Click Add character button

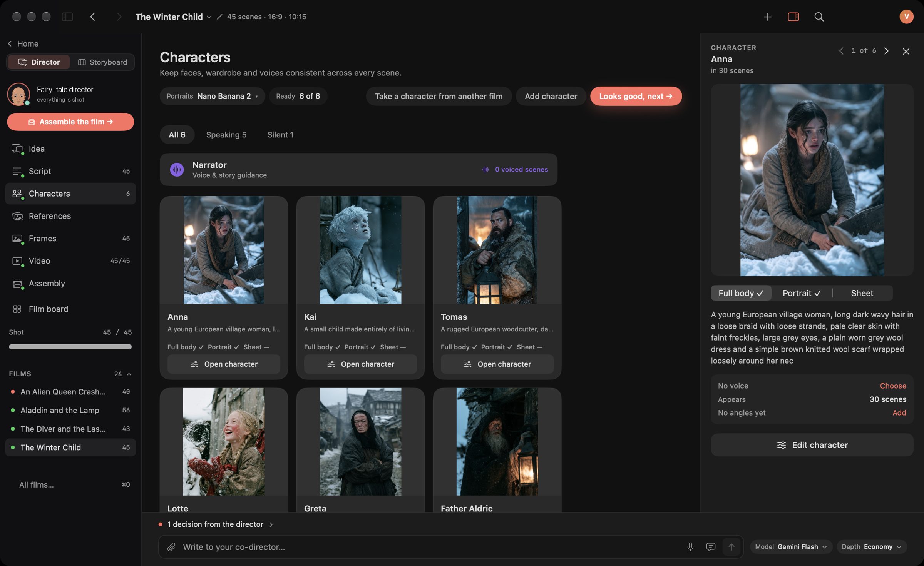[x=551, y=96]
